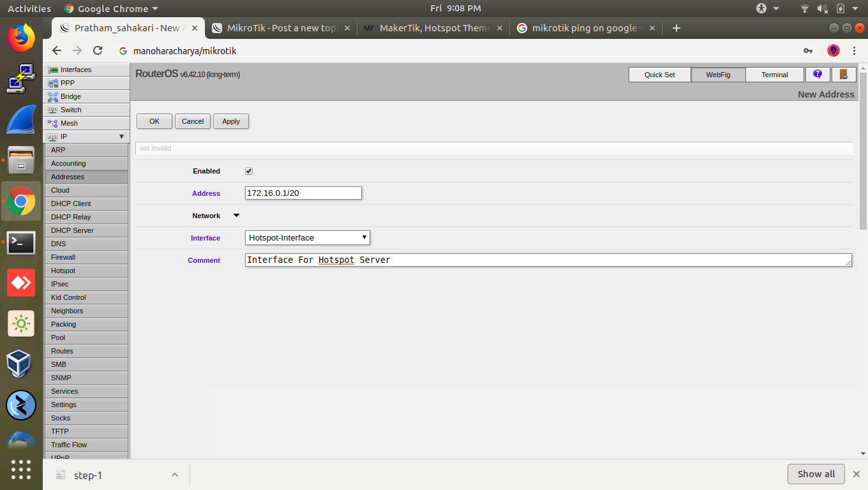Open the Firewall settings page

(x=63, y=257)
